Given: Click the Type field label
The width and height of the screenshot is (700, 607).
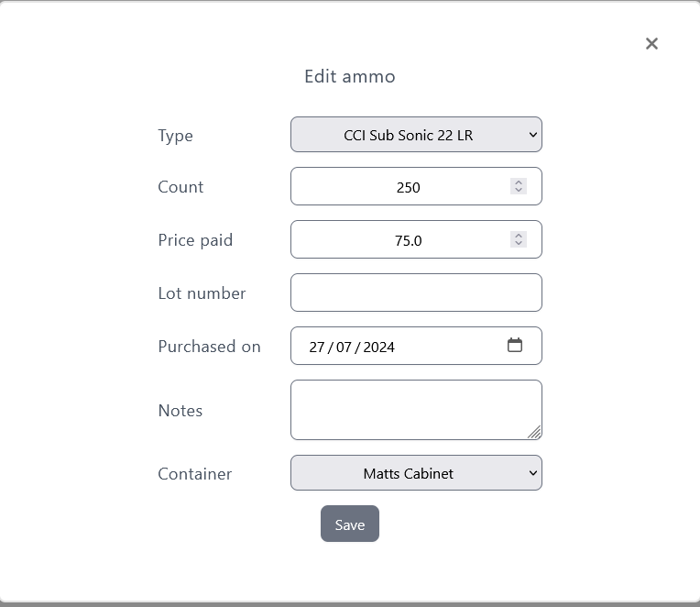Looking at the screenshot, I should coord(175,136).
